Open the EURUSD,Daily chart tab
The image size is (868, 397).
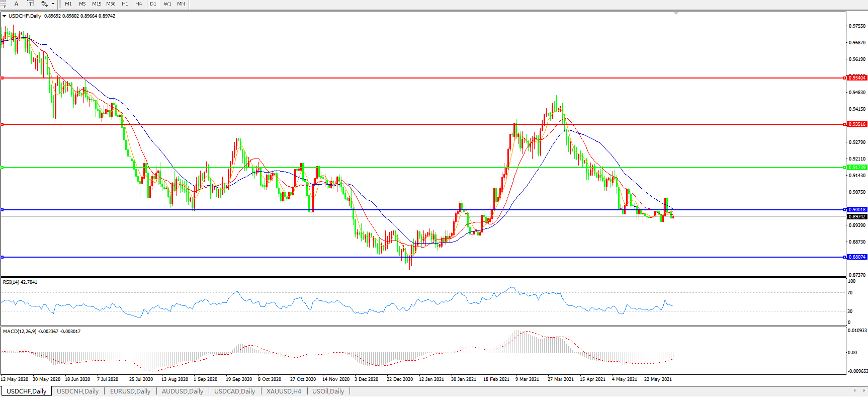point(130,391)
